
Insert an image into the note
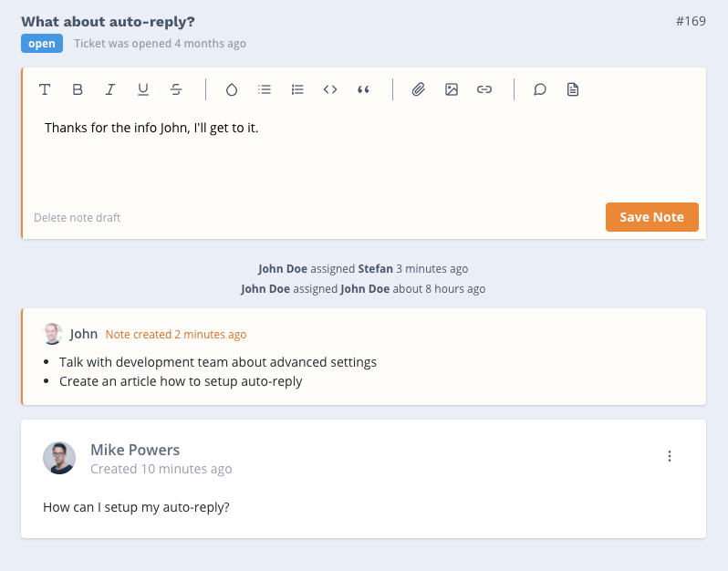tap(452, 89)
